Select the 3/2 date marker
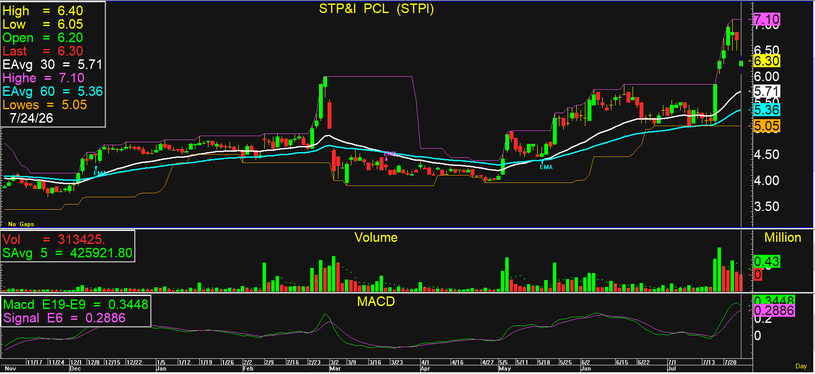 pyautogui.click(x=335, y=362)
